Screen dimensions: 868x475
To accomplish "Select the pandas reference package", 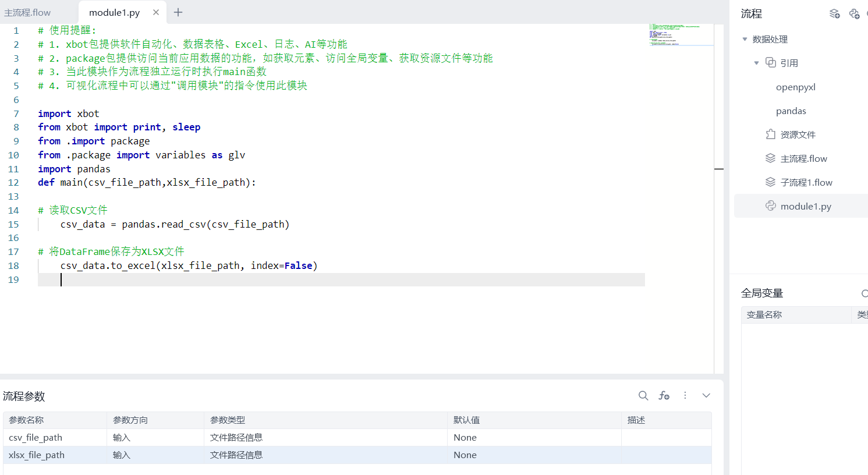I will (791, 111).
